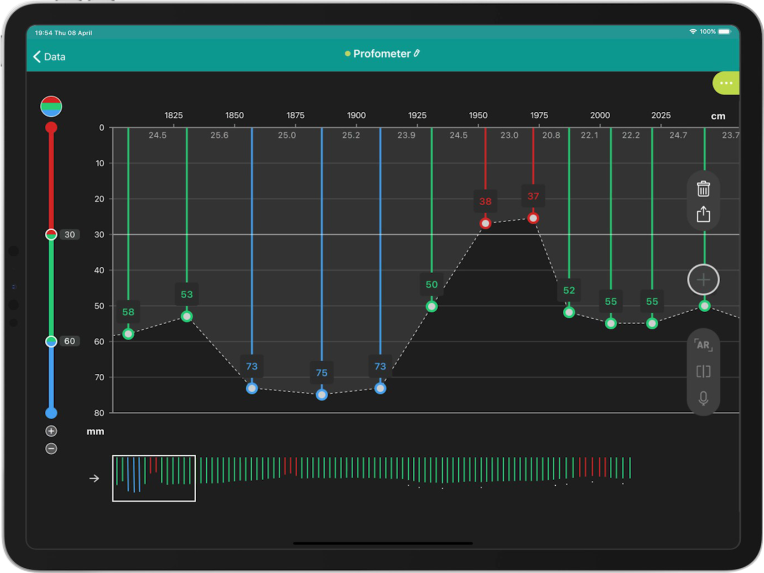Image resolution: width=764 pixels, height=573 pixels.
Task: Toggle the split view icon
Action: (703, 371)
